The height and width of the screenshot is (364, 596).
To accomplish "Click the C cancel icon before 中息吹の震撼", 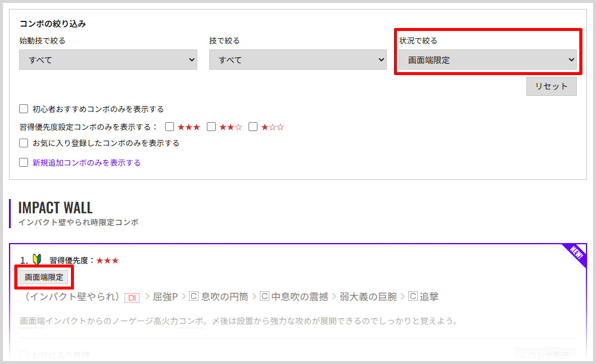I will [x=264, y=296].
